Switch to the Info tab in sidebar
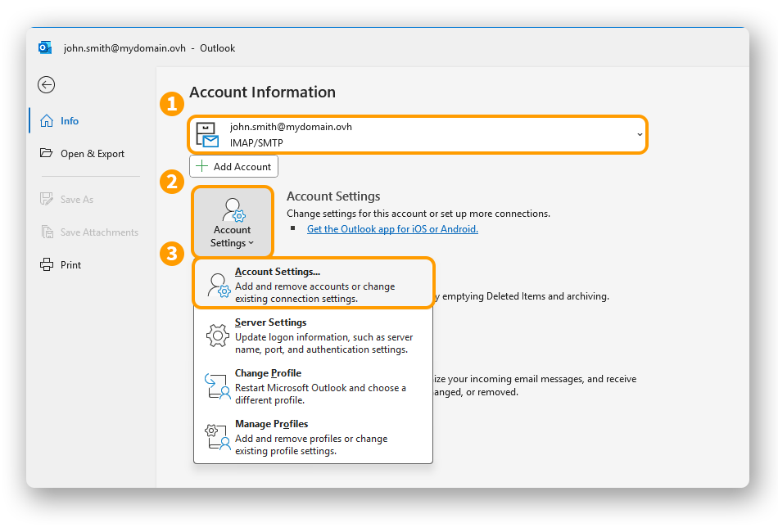 [70, 121]
